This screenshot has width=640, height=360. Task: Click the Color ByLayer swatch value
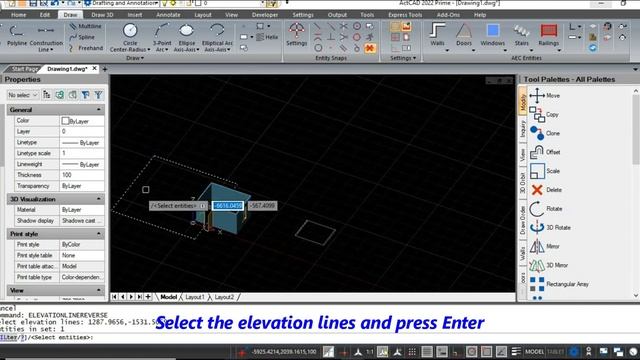82,121
